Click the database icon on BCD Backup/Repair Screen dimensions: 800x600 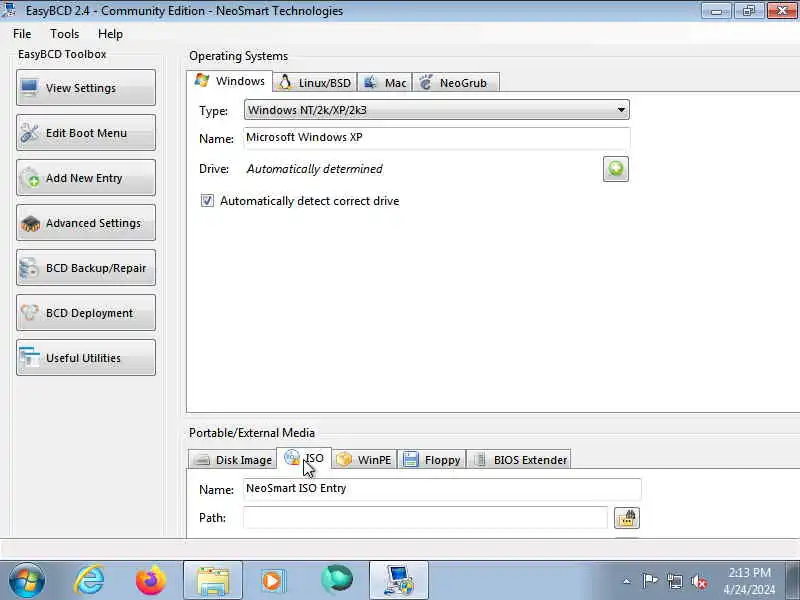coord(29,268)
